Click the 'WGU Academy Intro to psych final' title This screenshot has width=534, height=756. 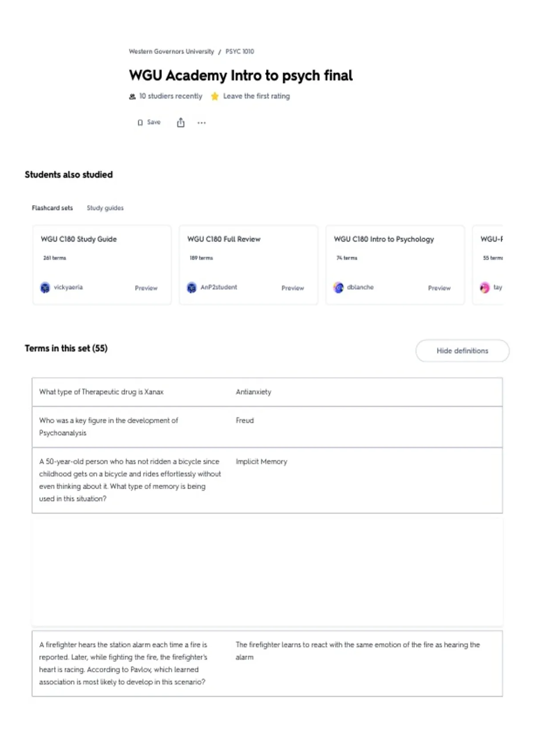[x=241, y=76]
